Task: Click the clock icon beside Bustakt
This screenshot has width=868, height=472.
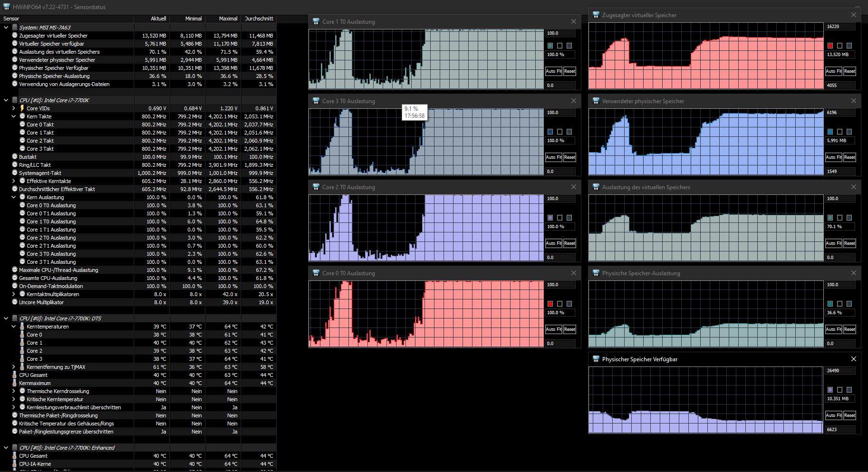Action: [14, 157]
